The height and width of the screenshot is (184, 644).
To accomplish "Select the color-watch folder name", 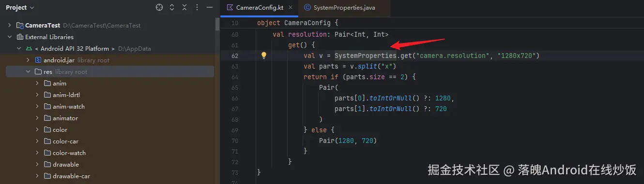I will coord(69,153).
